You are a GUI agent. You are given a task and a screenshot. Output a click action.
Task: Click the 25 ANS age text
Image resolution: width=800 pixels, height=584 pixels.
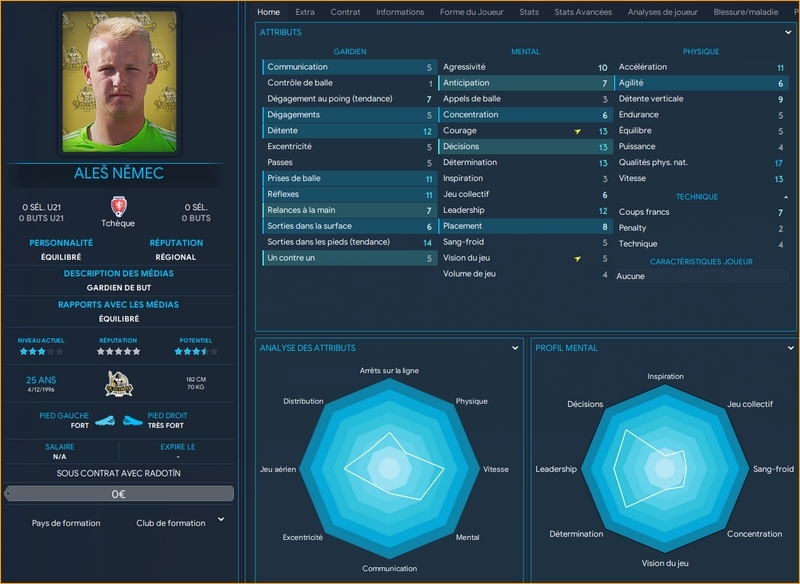(x=41, y=380)
